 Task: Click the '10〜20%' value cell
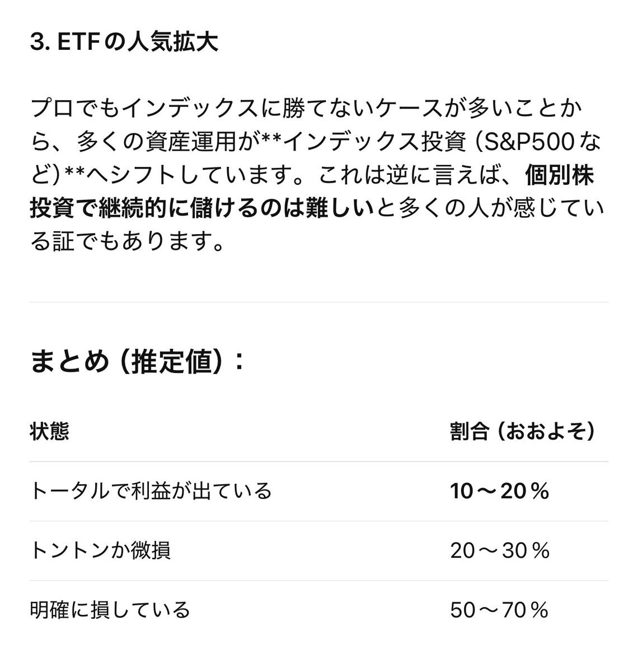point(500,491)
